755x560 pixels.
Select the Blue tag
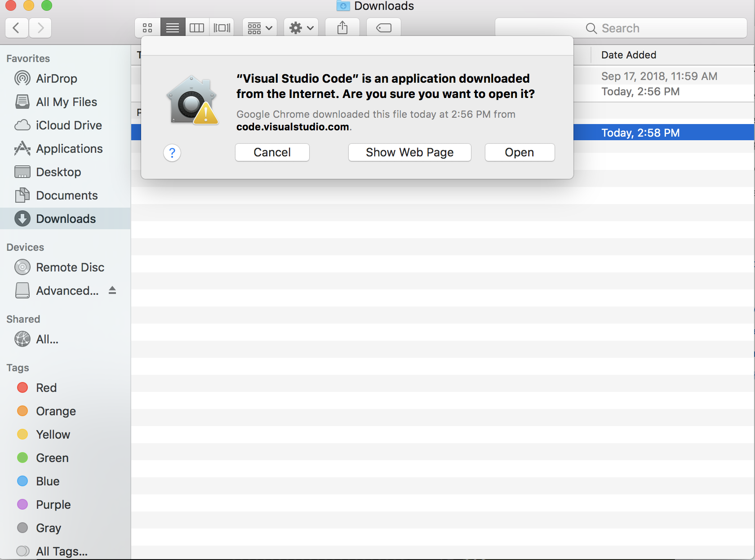point(65,481)
